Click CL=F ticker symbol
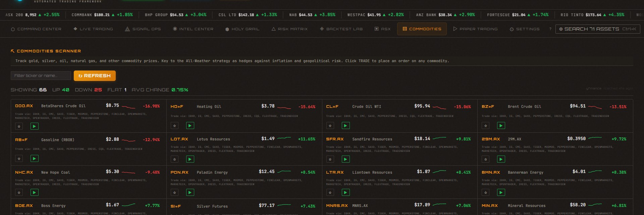Image resolution: width=644 pixels, height=215 pixels. click(x=332, y=106)
